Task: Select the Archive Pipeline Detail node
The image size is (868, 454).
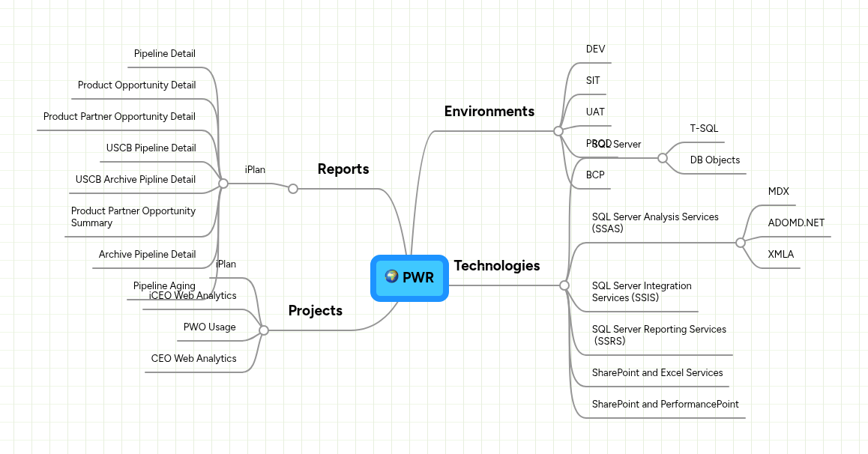Action: pos(147,255)
